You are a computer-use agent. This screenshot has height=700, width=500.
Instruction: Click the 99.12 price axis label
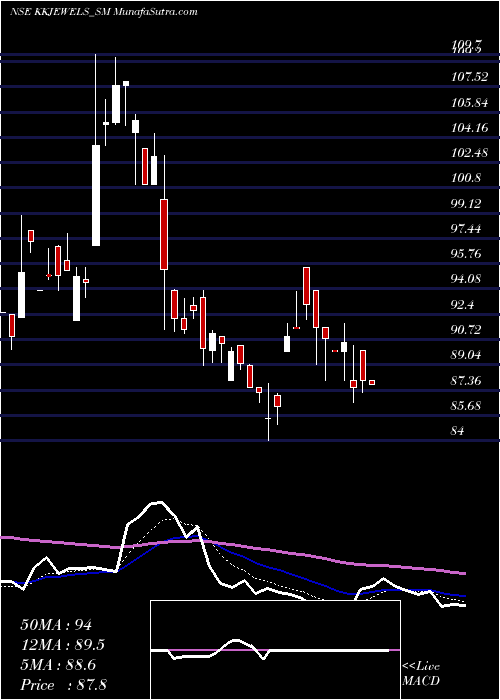467,204
